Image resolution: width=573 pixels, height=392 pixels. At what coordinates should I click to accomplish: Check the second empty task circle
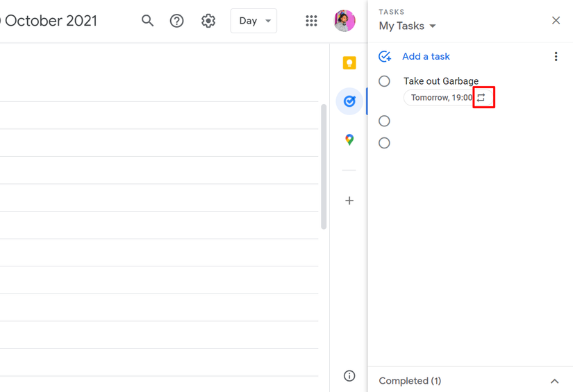click(x=384, y=121)
